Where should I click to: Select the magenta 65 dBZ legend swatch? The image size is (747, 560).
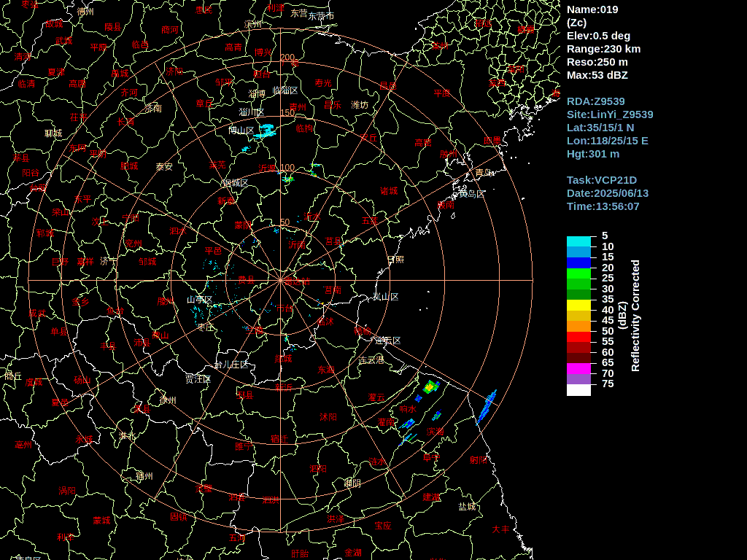[578, 368]
